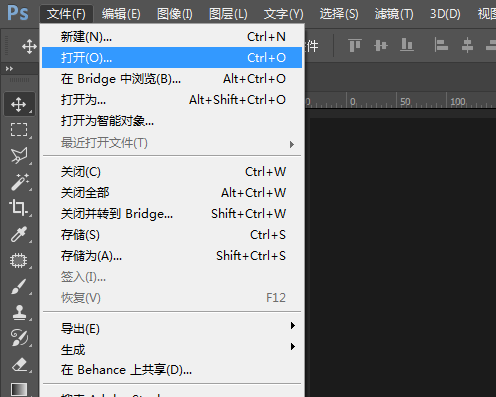Select the History Brush tool
Screen dimensions: 496x397
coord(19,338)
